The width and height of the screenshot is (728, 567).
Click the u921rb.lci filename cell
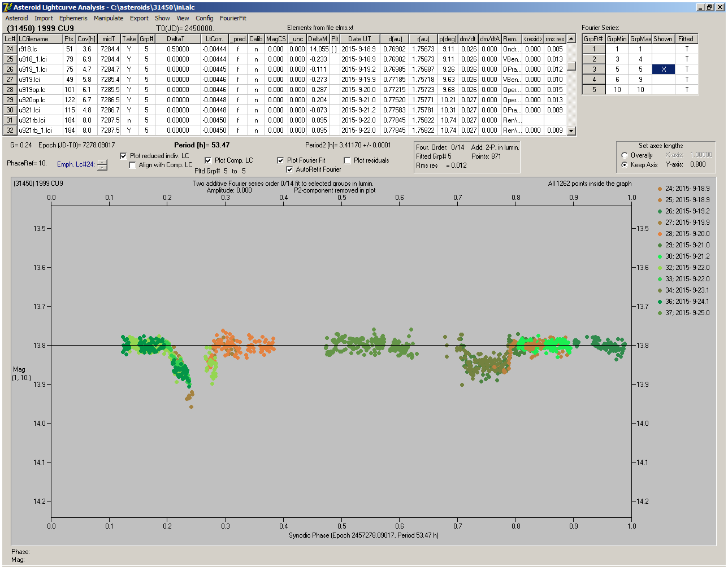(39, 120)
